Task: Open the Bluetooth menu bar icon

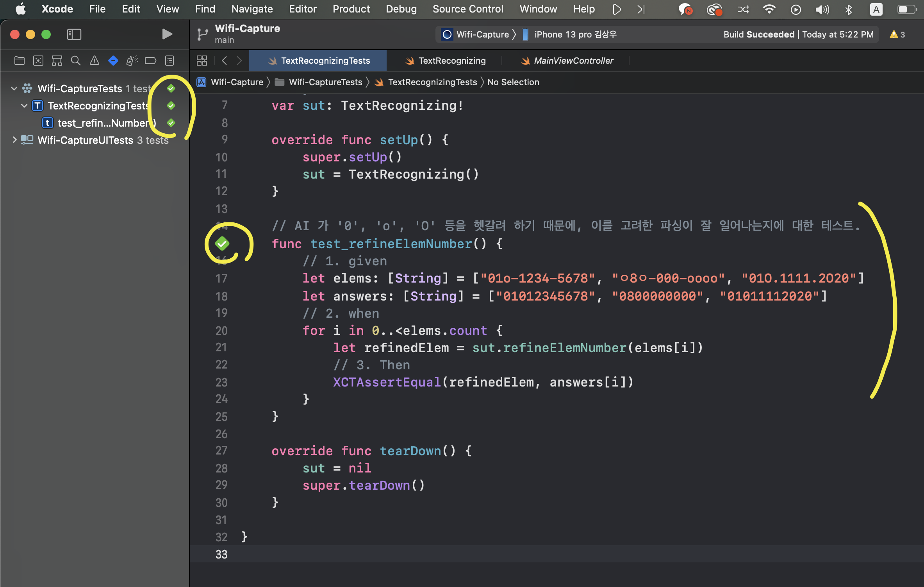Action: pos(848,9)
